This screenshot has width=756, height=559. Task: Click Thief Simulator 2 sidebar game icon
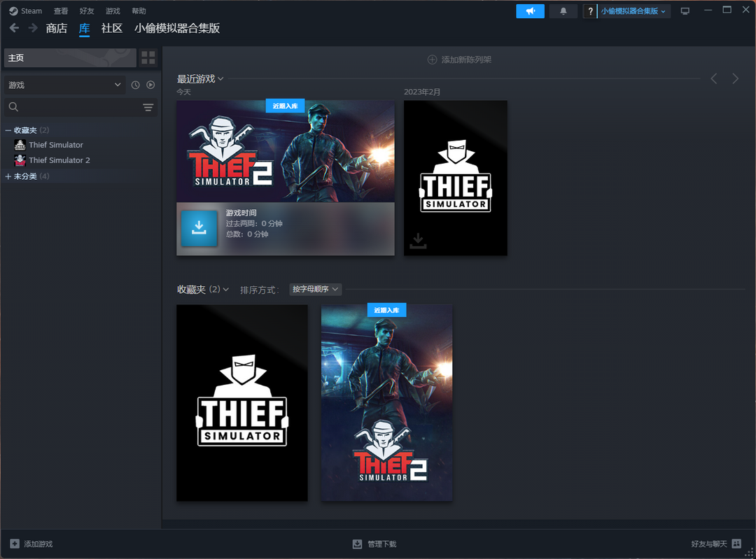tap(20, 160)
